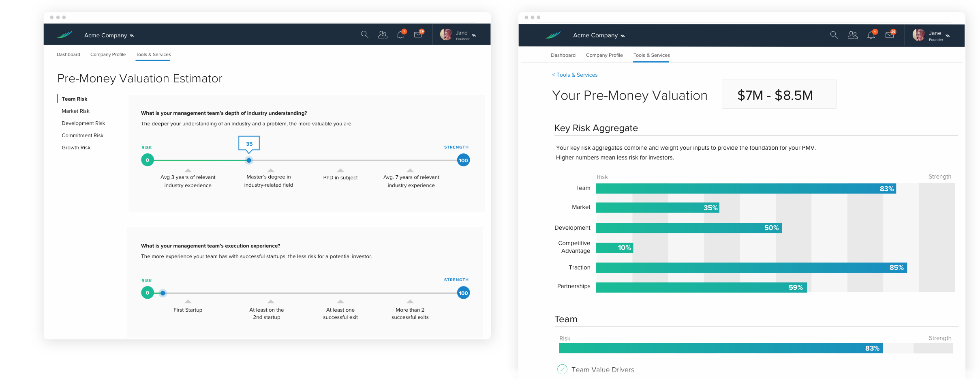Click the search icon in the left window
The image size is (980, 392).
coord(364,35)
